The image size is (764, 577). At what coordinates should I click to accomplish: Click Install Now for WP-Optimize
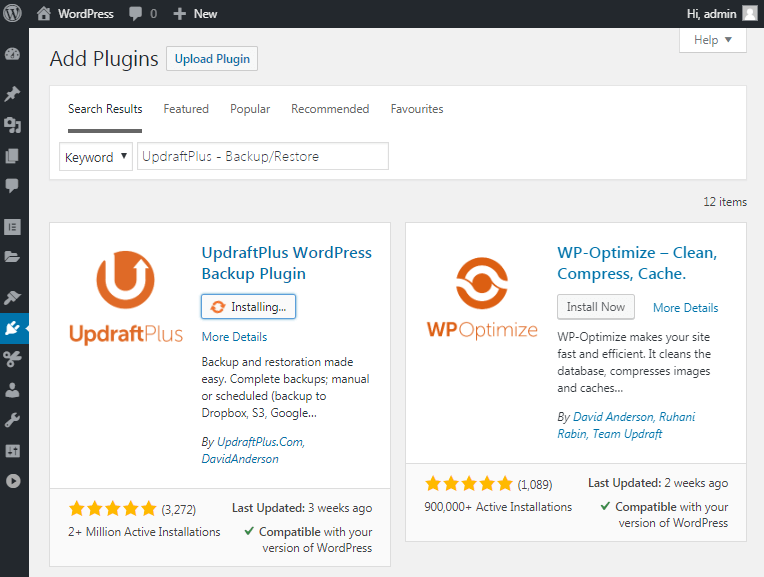coord(595,307)
